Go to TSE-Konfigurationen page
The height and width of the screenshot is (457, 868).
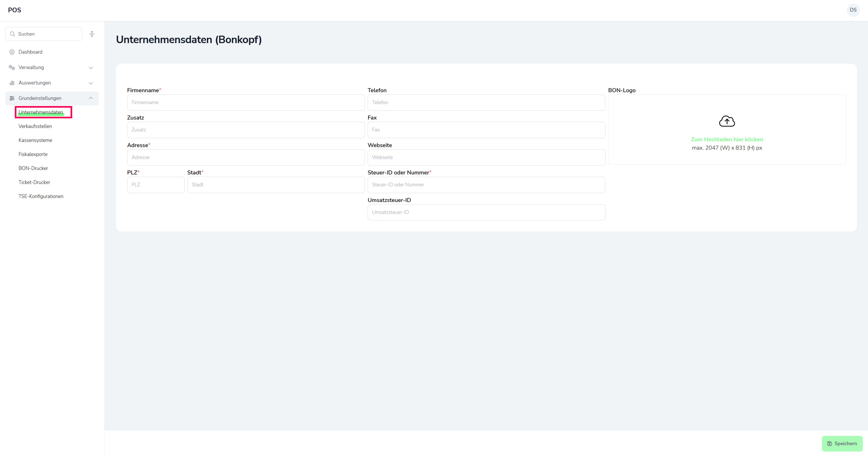click(41, 196)
